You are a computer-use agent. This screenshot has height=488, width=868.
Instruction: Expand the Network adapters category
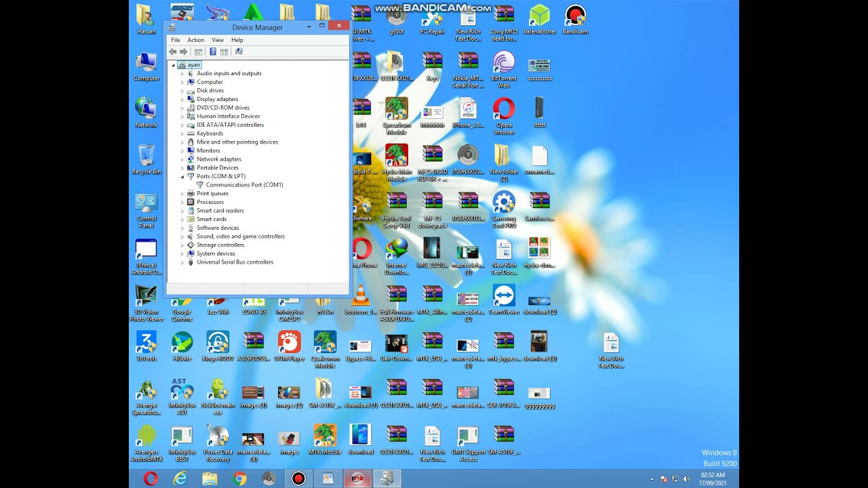coord(182,159)
